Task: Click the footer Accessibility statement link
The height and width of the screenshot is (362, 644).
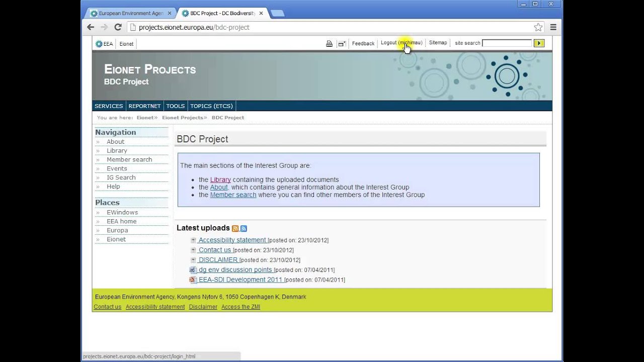Action: [155, 307]
